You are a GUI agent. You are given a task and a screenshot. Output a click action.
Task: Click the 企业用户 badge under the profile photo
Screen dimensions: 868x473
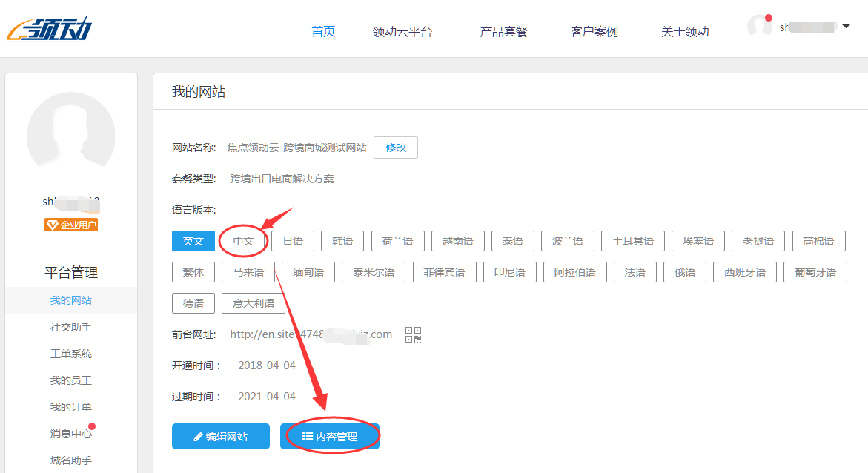(70, 225)
